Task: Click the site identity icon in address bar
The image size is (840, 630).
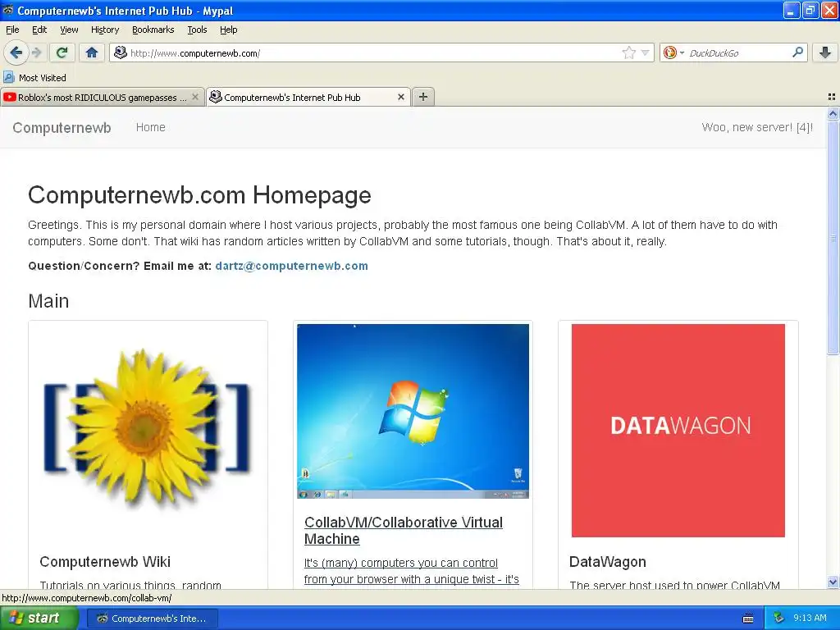Action: pos(121,52)
